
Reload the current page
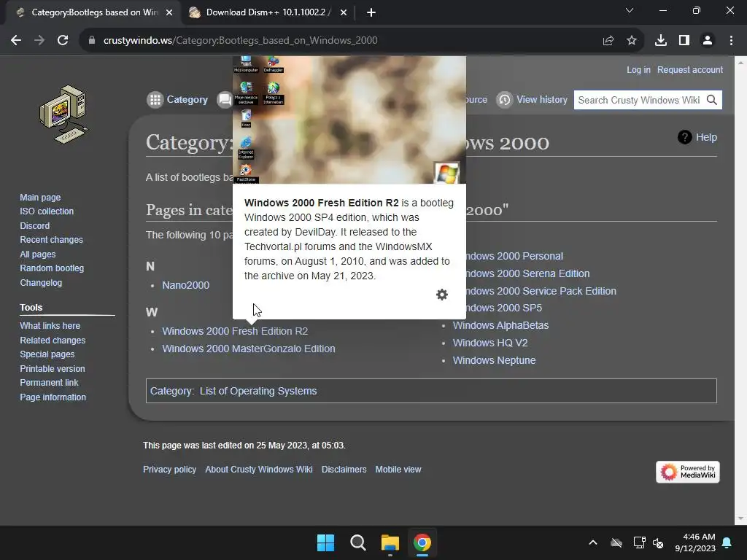click(x=63, y=41)
